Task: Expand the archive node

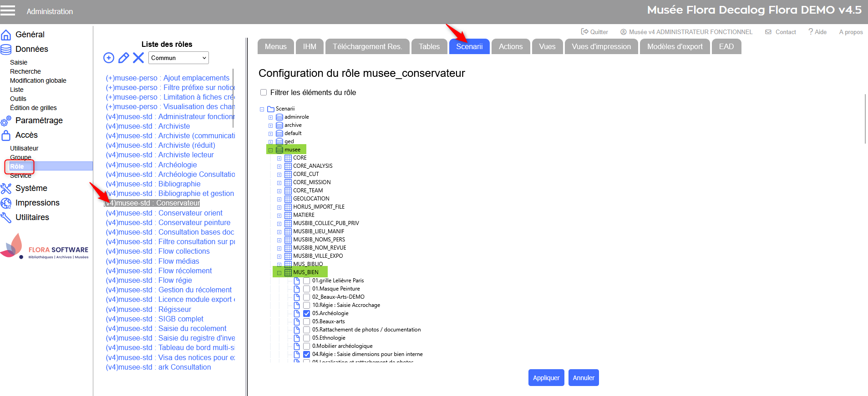Action: click(x=270, y=125)
